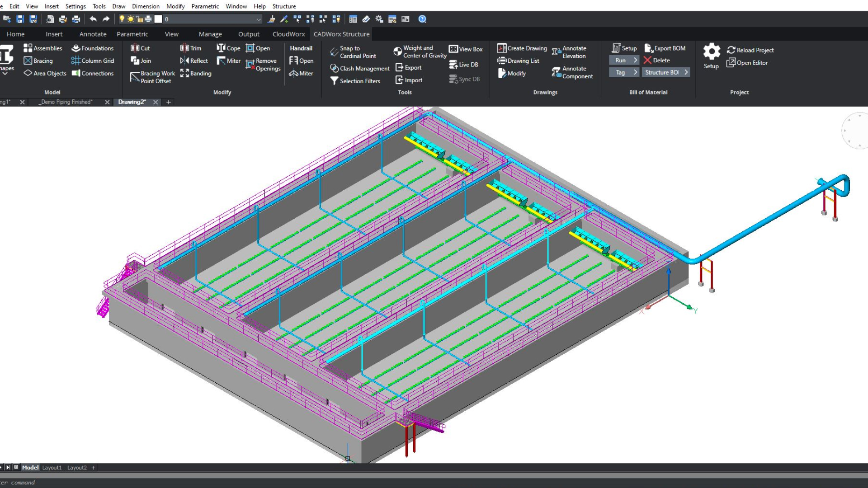Open the Parametric ribbon tab

(132, 34)
